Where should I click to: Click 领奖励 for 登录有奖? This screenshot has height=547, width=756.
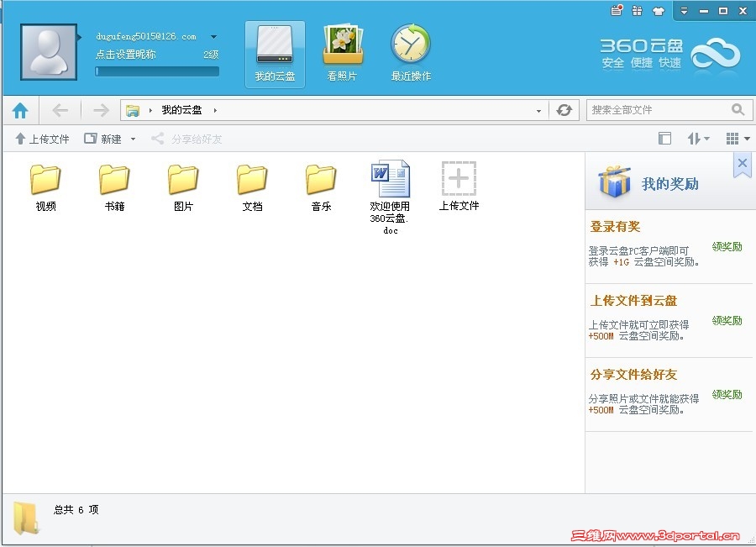(x=727, y=247)
